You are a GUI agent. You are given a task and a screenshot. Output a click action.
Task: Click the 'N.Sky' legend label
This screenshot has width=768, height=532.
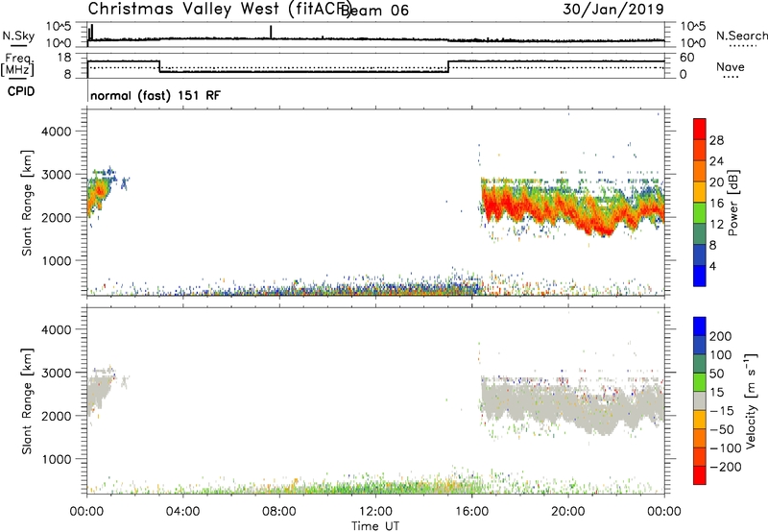(x=18, y=36)
